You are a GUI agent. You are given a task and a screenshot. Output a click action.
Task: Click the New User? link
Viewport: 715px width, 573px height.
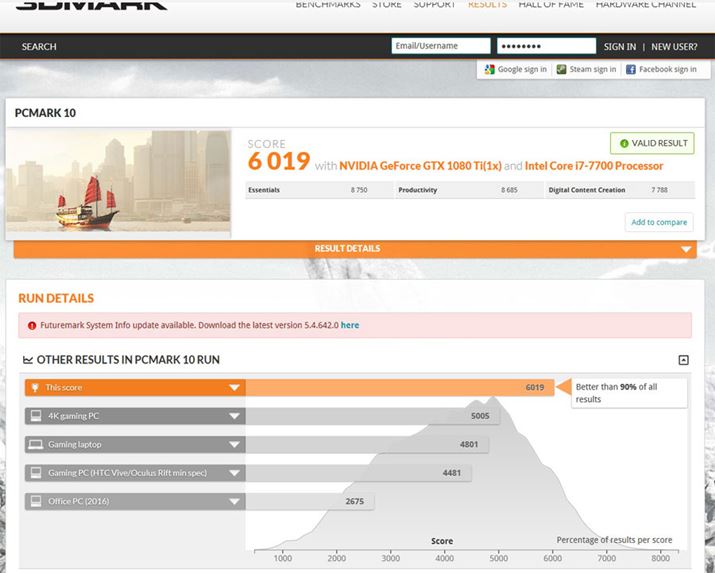674,46
